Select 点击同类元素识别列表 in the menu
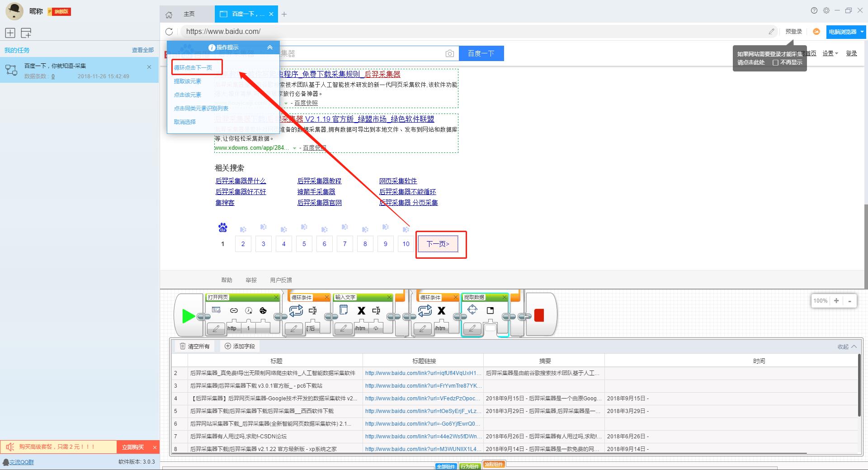Screen dimensions: 868x470 tap(201, 108)
